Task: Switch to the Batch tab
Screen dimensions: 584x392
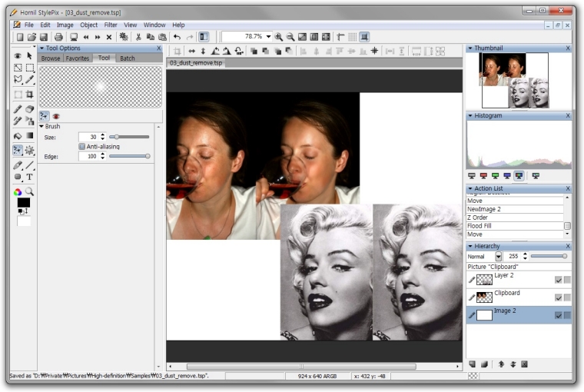Action: point(127,58)
